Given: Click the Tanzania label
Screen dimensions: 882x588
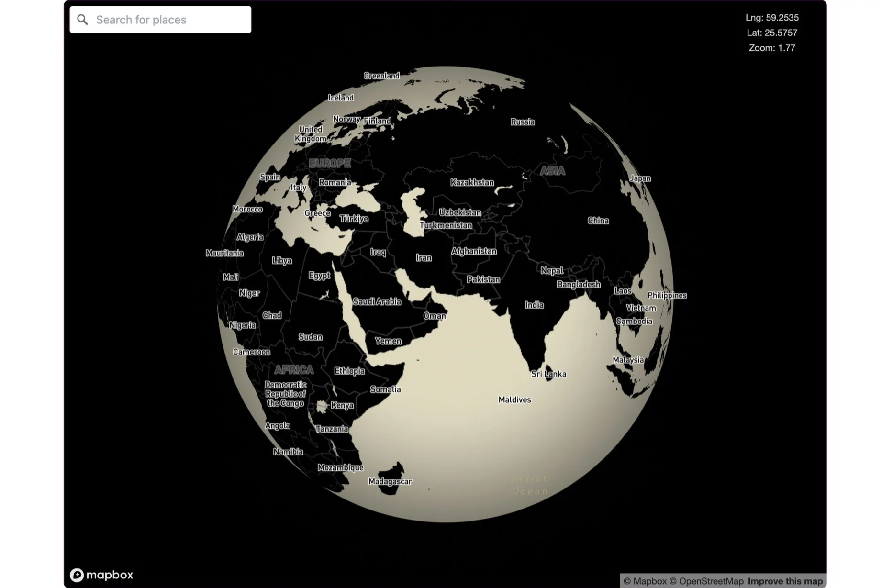Looking at the screenshot, I should click(332, 429).
